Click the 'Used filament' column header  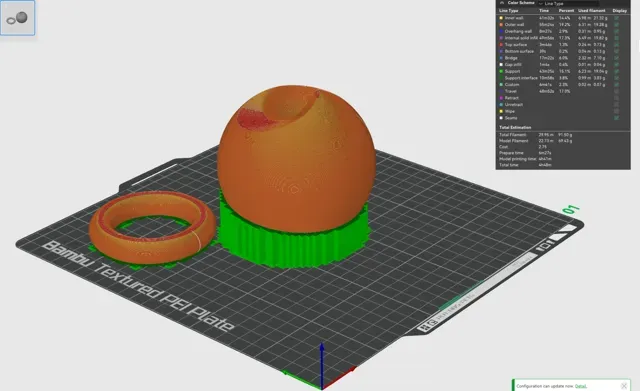click(592, 11)
